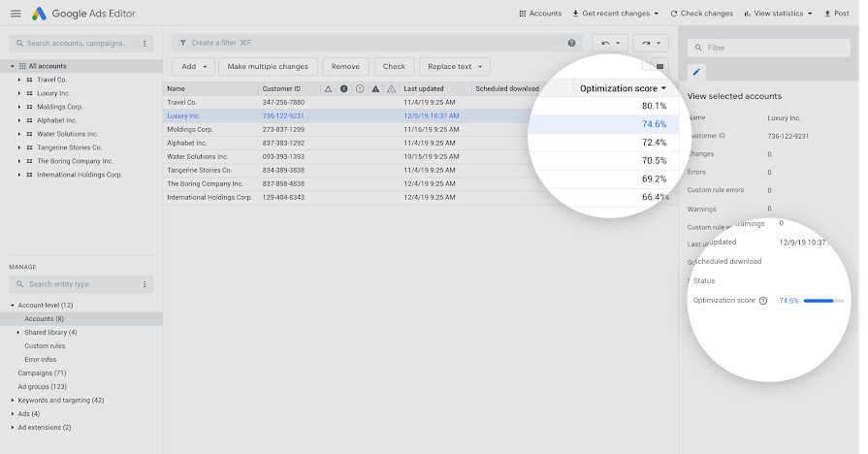
Task: Click Customer ID 273-837-1299
Action: pyautogui.click(x=283, y=130)
